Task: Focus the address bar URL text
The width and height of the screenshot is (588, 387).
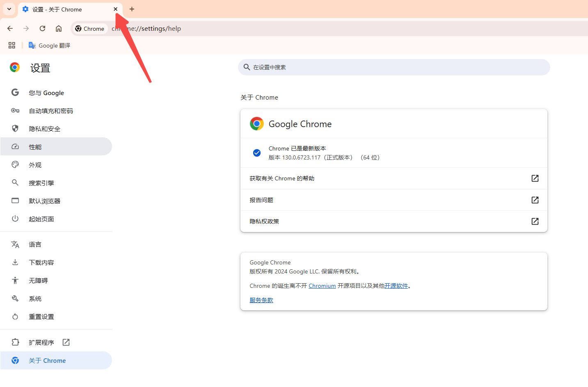Action: coord(146,29)
